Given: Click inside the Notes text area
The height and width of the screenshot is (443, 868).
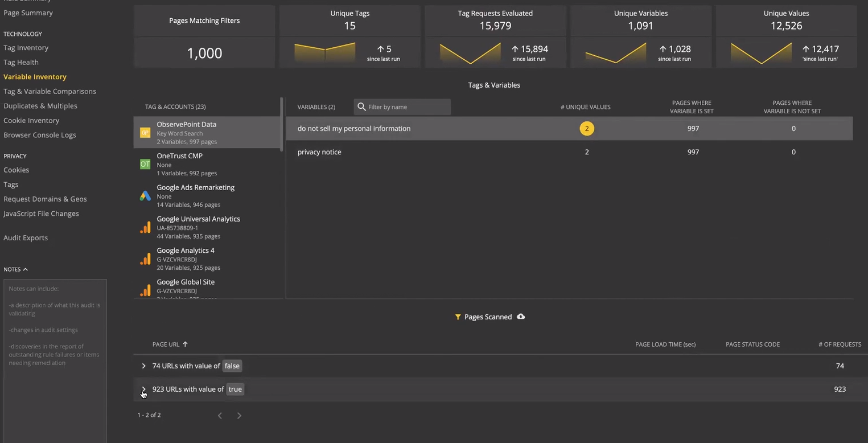Looking at the screenshot, I should (55, 361).
